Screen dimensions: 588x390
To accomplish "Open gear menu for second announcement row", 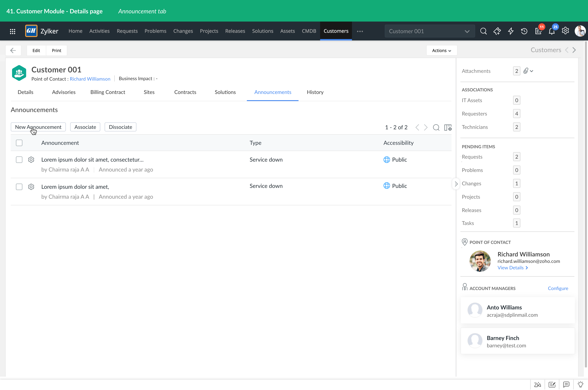I will pos(31,187).
